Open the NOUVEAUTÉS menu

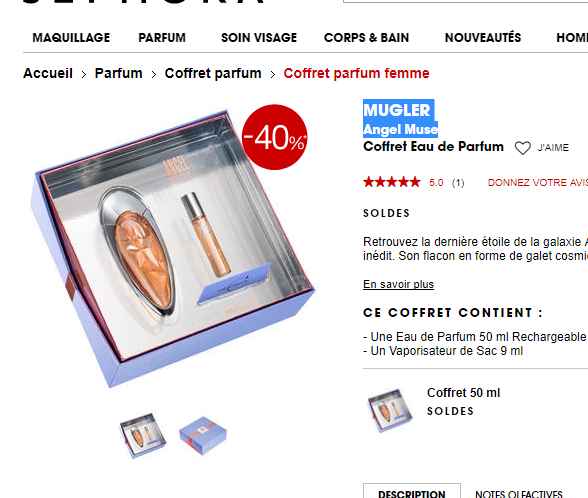click(x=483, y=38)
